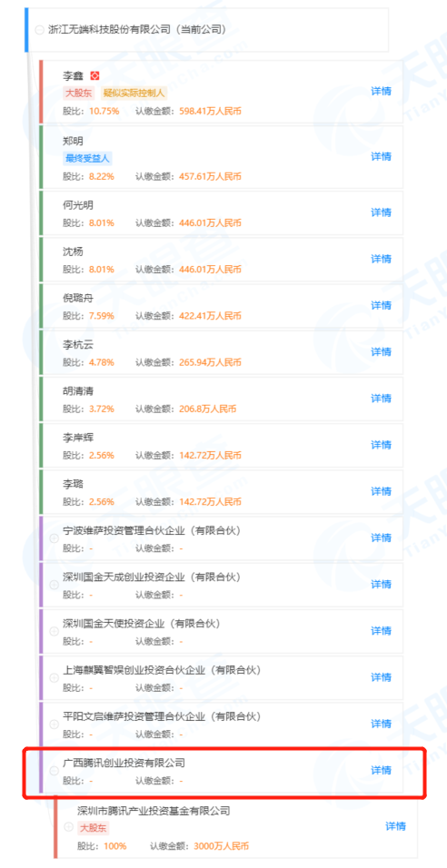
Task: Click company name 广西腾讯创业投资有限公司
Action: tap(124, 763)
